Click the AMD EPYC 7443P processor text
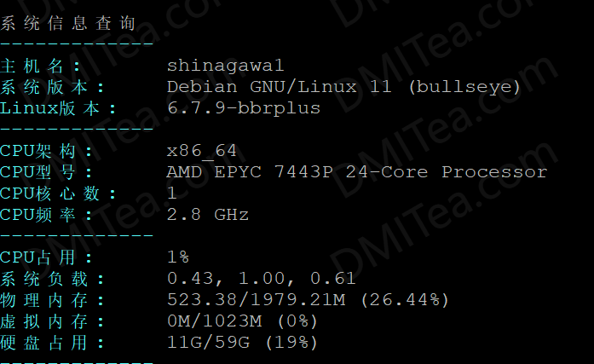 [357, 172]
